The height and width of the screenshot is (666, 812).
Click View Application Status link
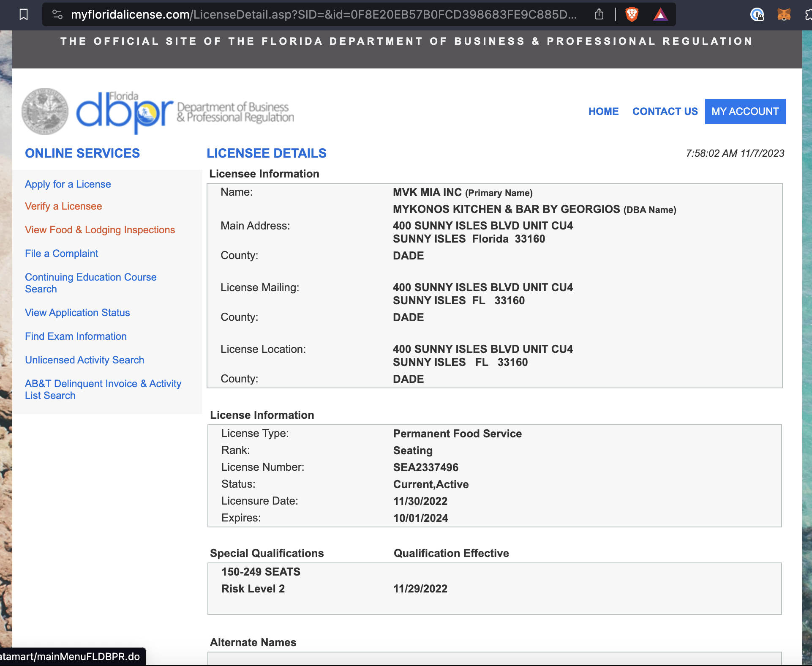[77, 313]
